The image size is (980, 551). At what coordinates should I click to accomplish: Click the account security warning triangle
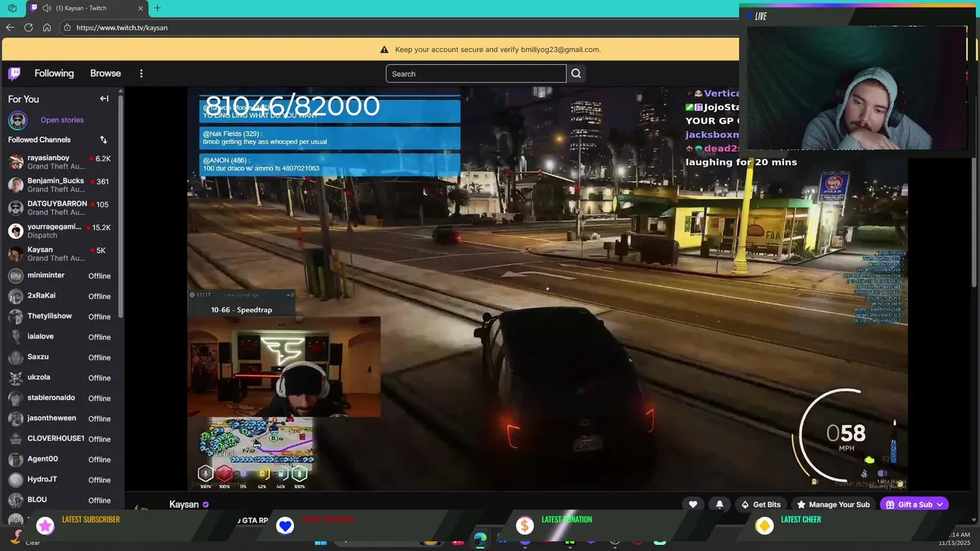[x=384, y=50]
